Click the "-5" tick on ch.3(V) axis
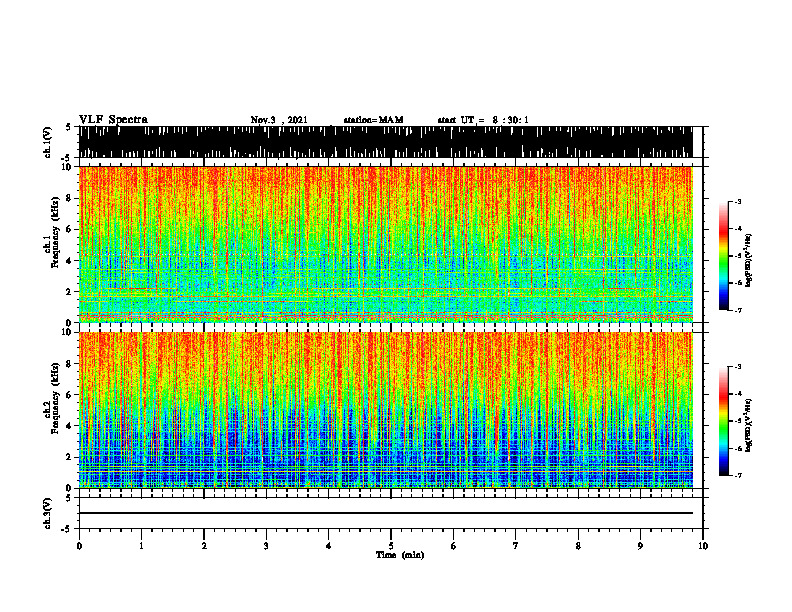Viewport: 792px width, 612px height. [x=67, y=529]
